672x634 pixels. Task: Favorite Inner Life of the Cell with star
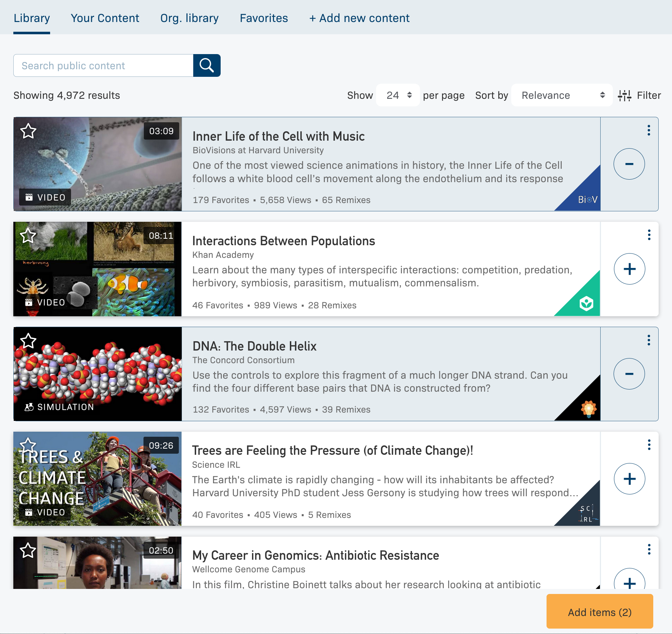(x=28, y=131)
